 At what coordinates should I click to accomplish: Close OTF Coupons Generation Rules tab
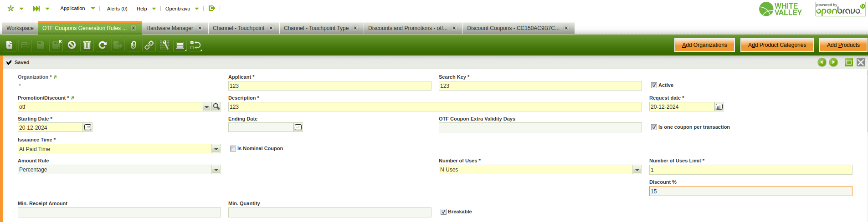pyautogui.click(x=134, y=28)
